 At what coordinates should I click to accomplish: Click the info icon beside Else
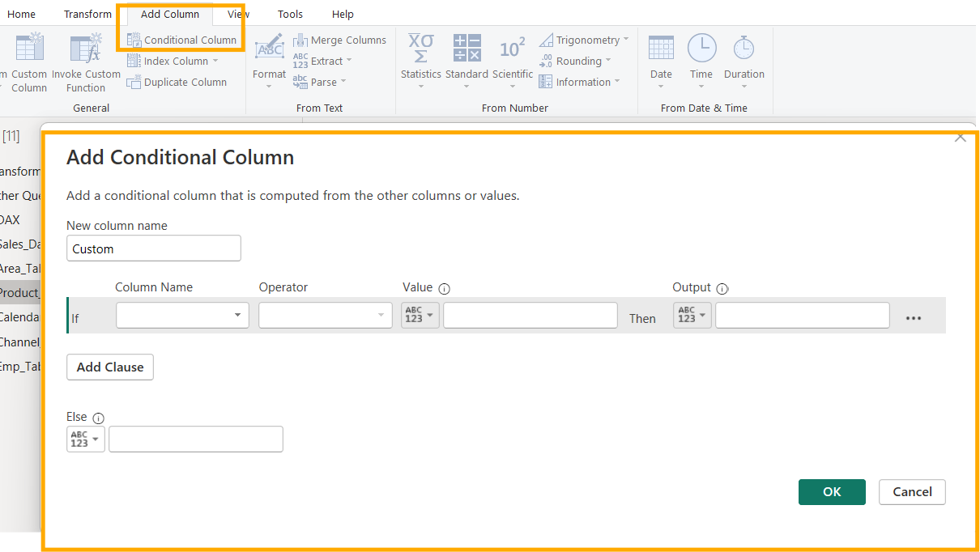99,418
